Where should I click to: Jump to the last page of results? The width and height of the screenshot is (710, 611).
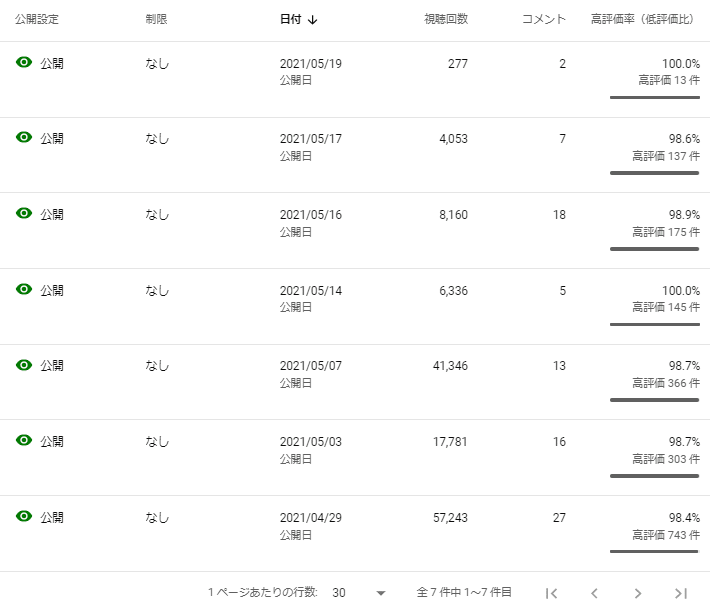tap(681, 592)
